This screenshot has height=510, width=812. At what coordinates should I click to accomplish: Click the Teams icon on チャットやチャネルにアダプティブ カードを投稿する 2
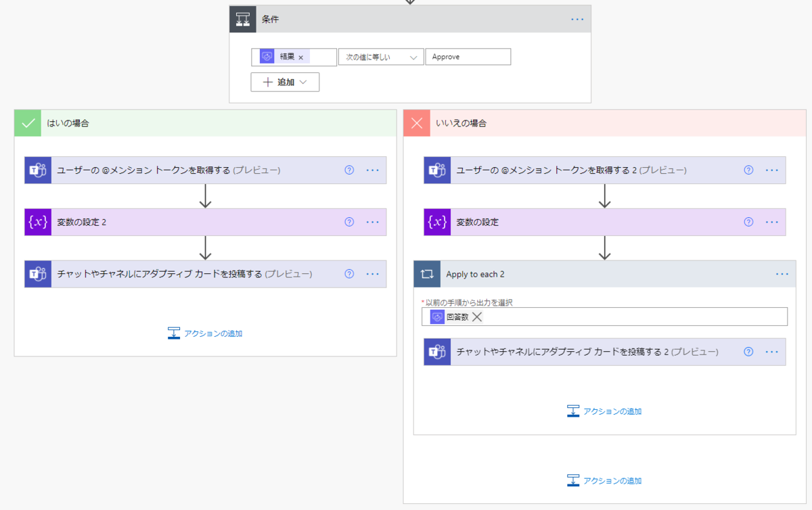pyautogui.click(x=437, y=352)
